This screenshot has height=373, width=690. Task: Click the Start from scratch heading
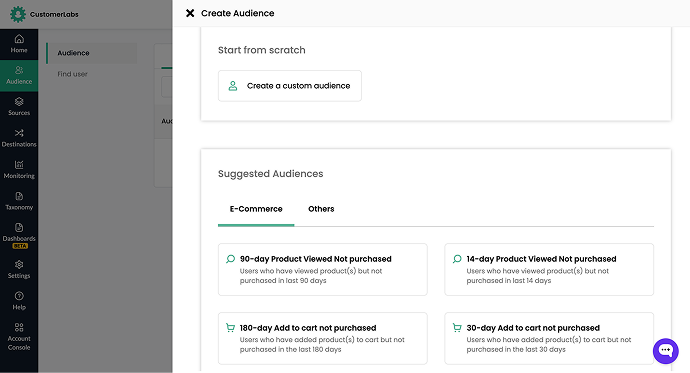pyautogui.click(x=262, y=50)
